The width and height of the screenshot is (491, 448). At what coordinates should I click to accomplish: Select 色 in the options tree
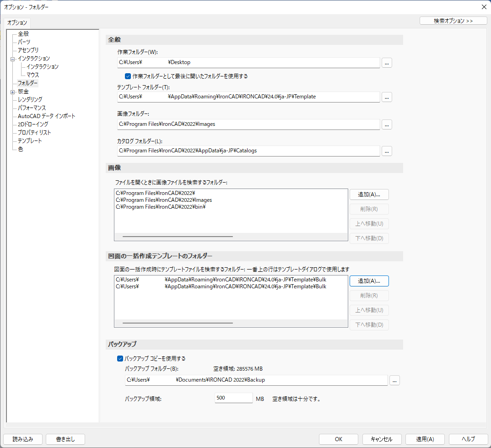click(21, 149)
